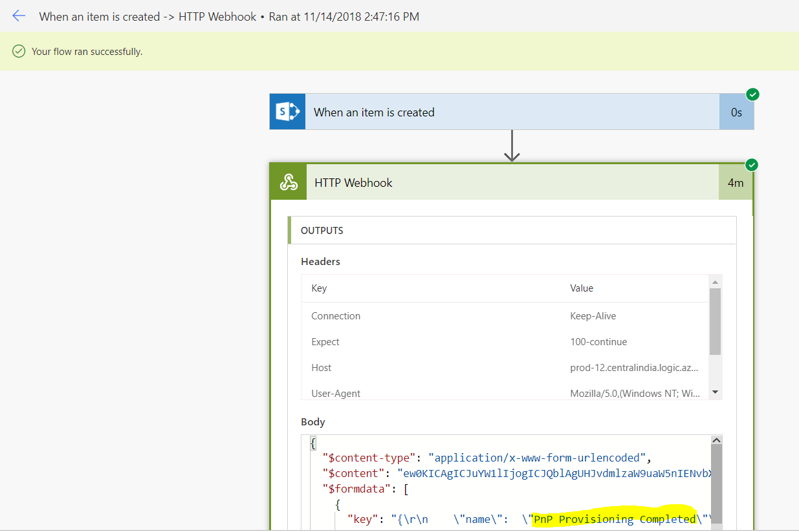Click the headers table scroll up arrow
The width and height of the screenshot is (799, 532).
pyautogui.click(x=715, y=282)
